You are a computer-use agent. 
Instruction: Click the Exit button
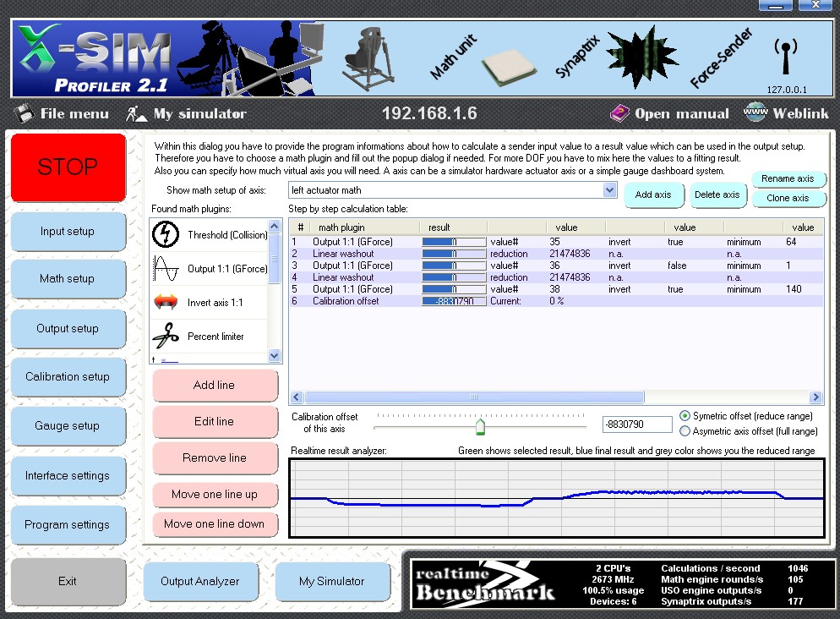click(x=68, y=582)
